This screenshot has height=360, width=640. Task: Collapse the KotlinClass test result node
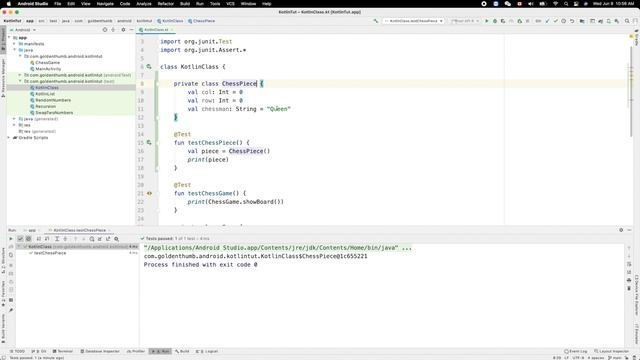(x=19, y=247)
